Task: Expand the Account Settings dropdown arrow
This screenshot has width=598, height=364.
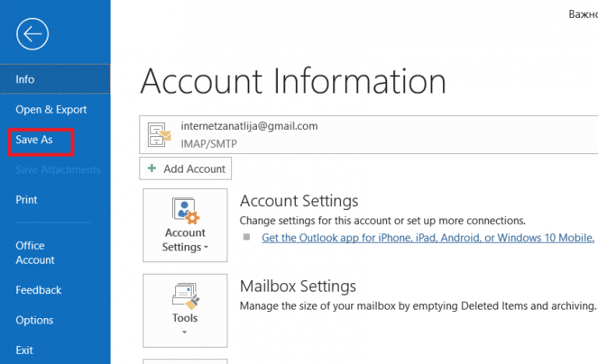Action: [206, 247]
